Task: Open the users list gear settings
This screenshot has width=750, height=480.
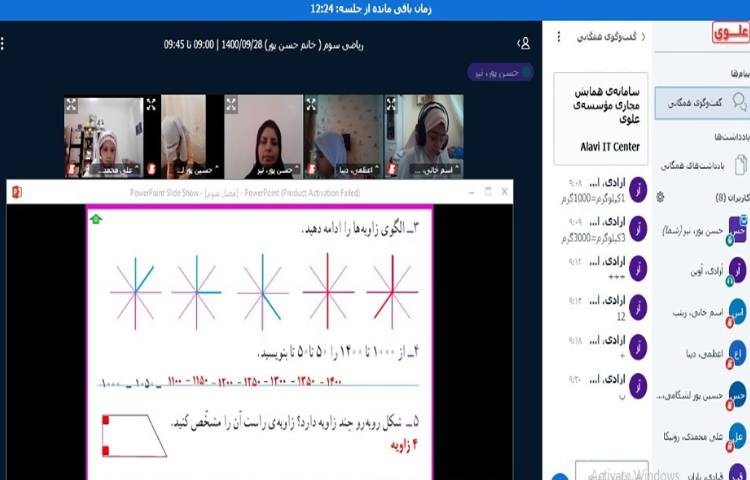Action: click(x=660, y=197)
